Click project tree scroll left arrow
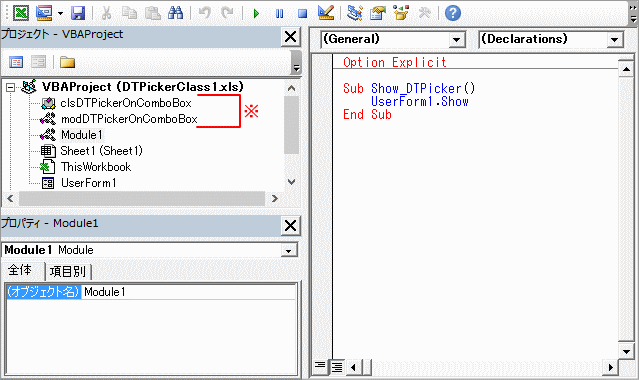 tap(10, 199)
